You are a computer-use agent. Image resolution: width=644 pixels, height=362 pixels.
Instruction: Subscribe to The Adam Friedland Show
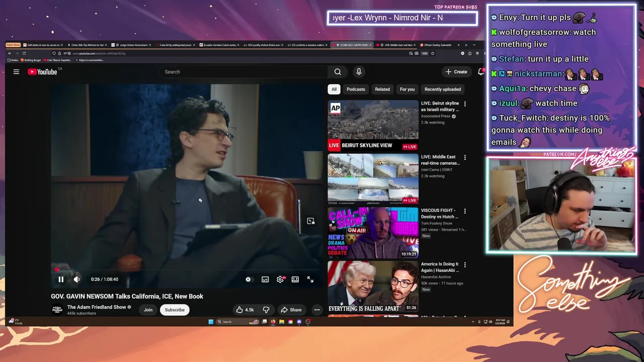tap(175, 310)
